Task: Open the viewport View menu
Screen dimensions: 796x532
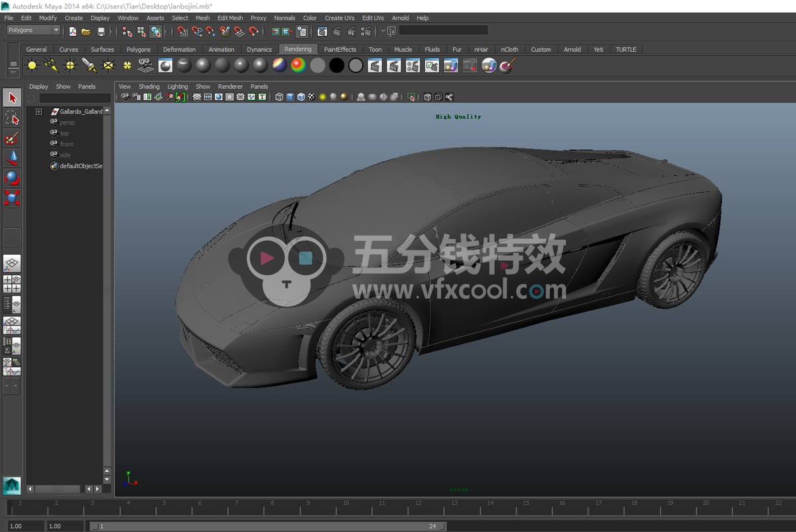Action: (125, 86)
